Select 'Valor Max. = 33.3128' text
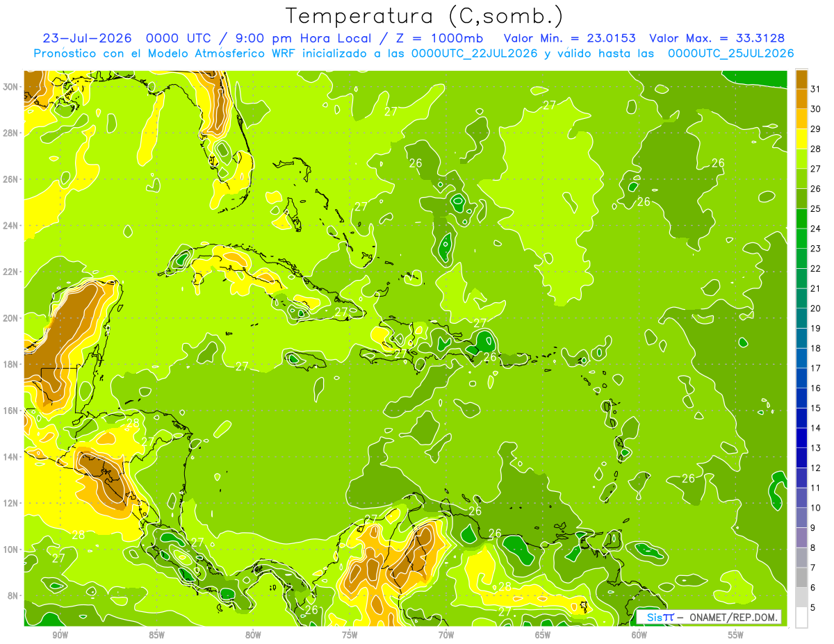Screen dimensions: 834x644 pos(716,38)
